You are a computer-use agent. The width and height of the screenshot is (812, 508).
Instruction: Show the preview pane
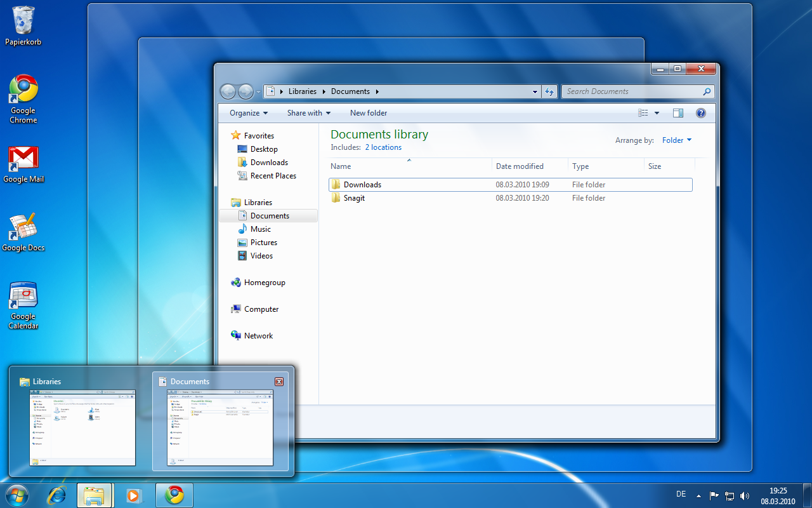[x=678, y=112]
